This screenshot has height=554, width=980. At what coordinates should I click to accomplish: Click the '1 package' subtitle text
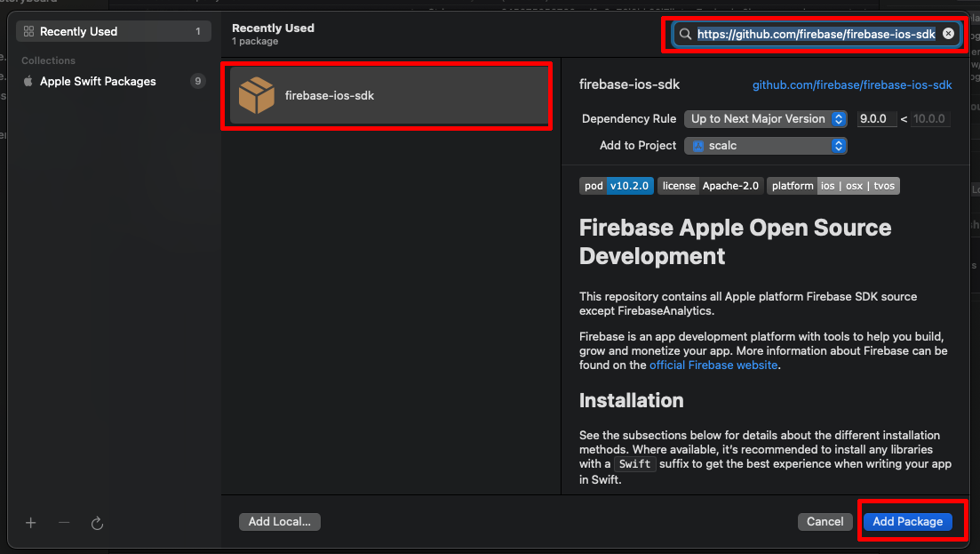pyautogui.click(x=255, y=41)
